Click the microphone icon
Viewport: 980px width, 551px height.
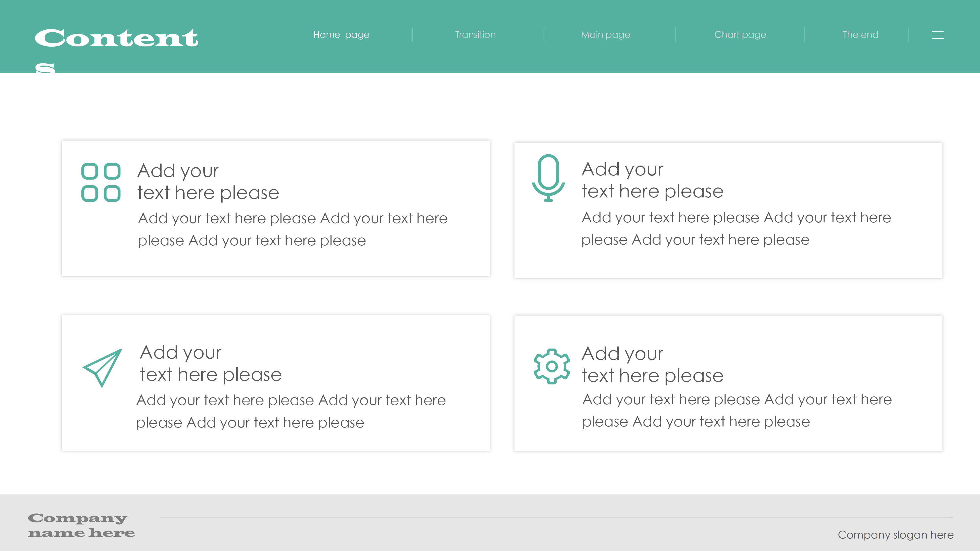pos(548,178)
